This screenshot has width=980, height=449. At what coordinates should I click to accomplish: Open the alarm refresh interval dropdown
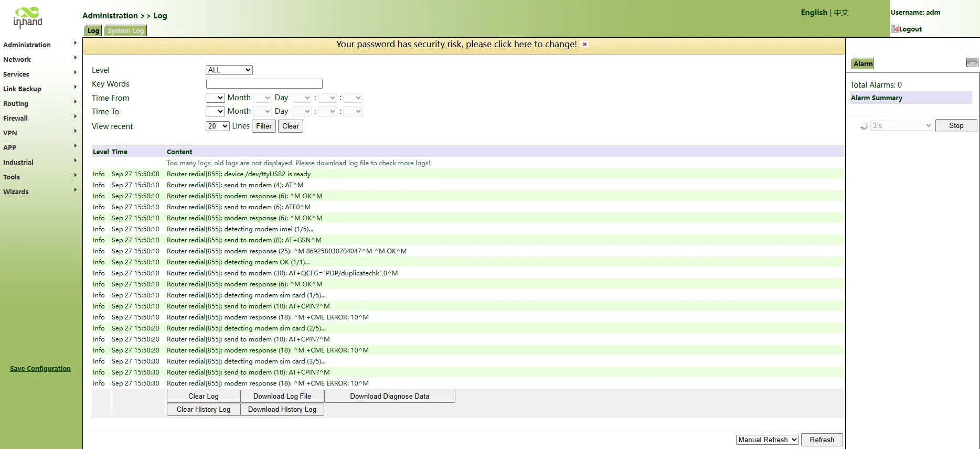901,125
